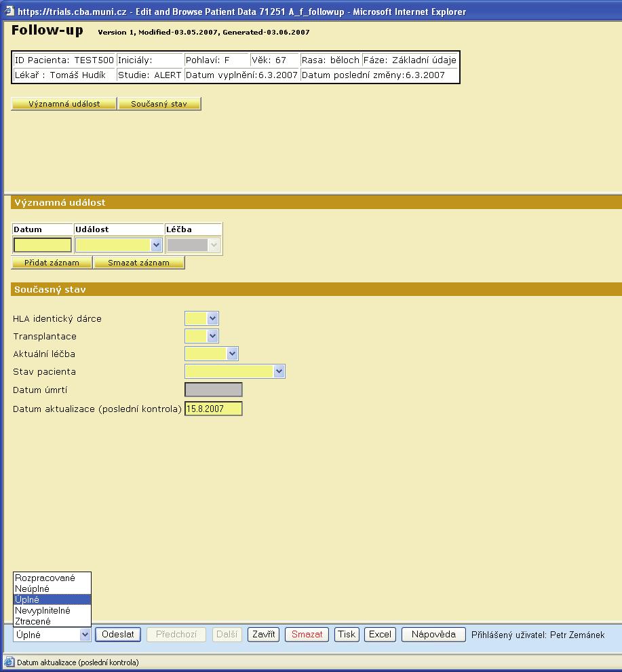Delete record with red Smazat button
Image resolution: width=622 pixels, height=672 pixels.
coord(307,634)
